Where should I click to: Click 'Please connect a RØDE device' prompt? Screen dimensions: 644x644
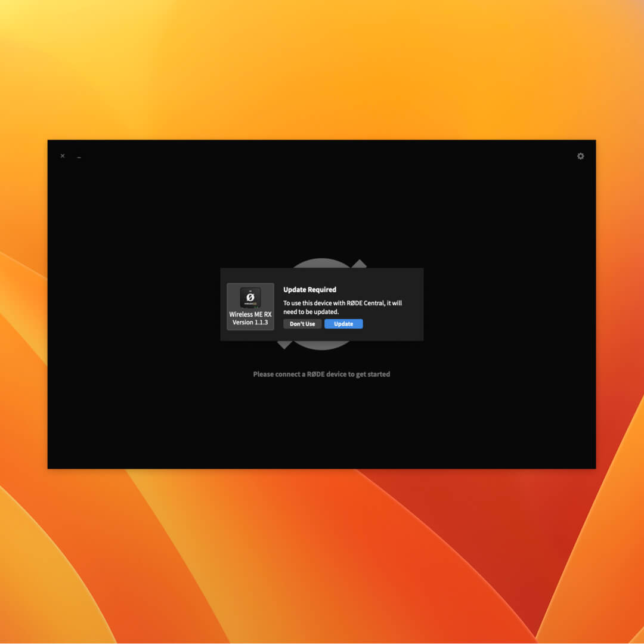[x=321, y=374]
